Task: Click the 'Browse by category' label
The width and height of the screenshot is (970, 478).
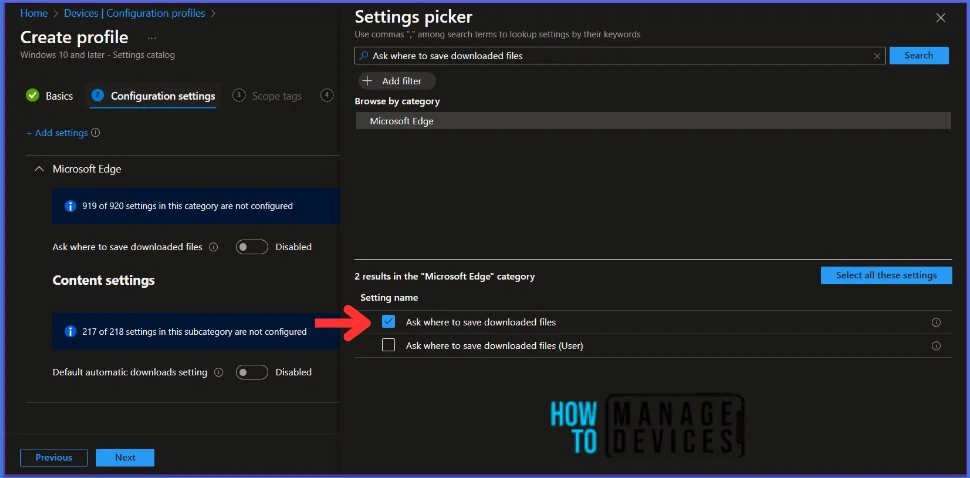Action: [x=397, y=101]
